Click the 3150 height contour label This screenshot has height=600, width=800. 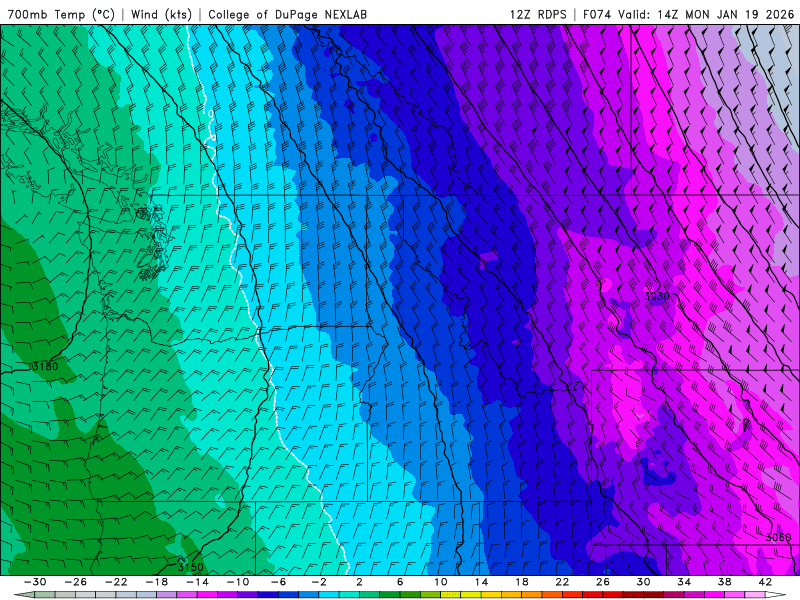tap(190, 567)
